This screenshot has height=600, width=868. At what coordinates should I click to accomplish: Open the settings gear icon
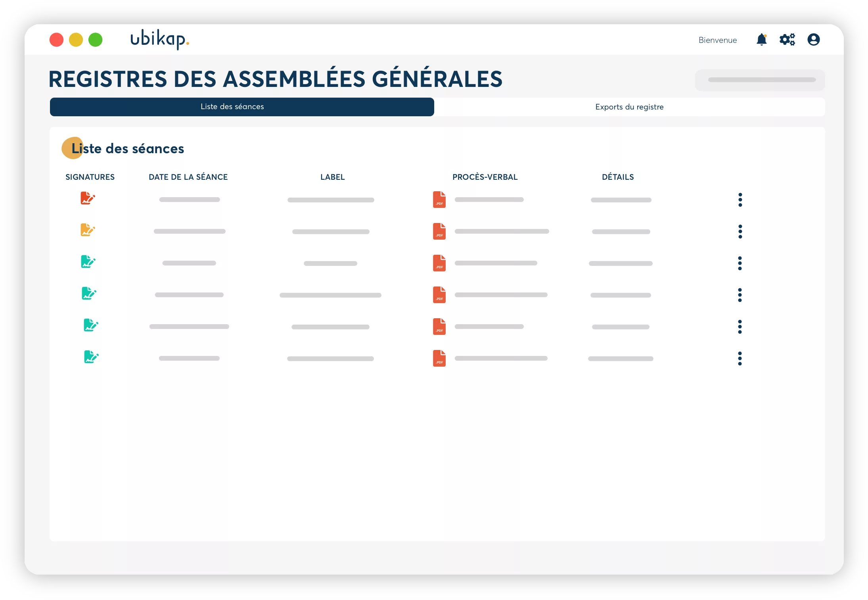click(x=788, y=40)
